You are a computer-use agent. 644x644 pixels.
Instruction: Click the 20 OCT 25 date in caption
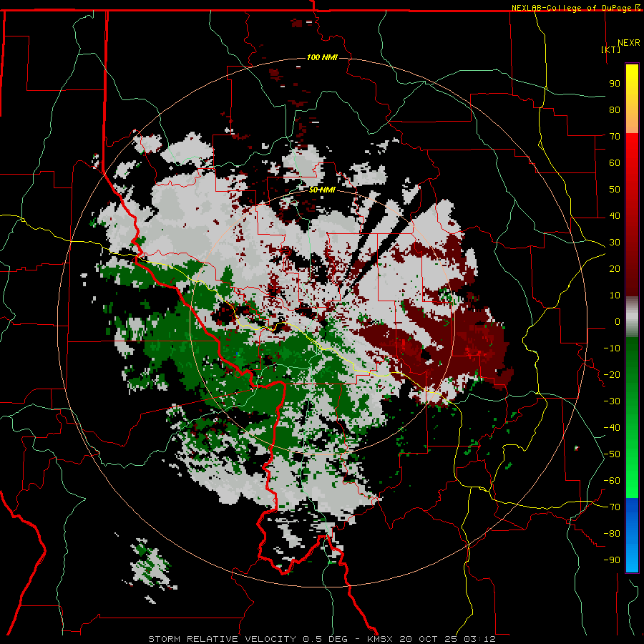pos(428,639)
